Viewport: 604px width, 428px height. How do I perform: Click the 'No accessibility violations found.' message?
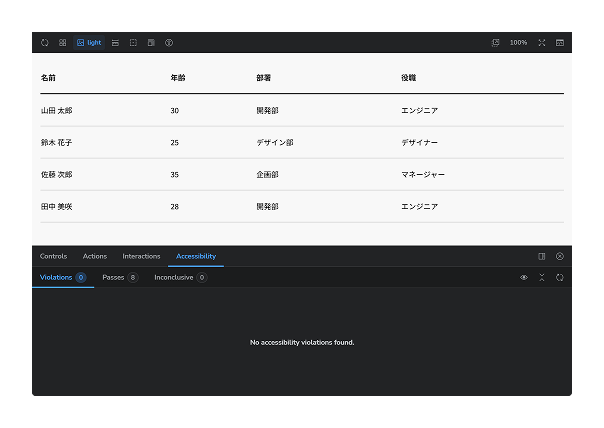tap(302, 342)
